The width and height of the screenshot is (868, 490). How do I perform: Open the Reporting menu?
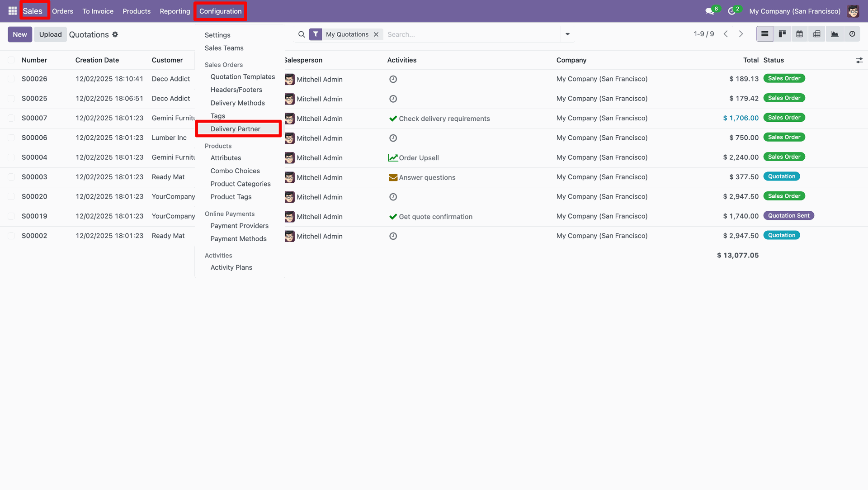(175, 11)
